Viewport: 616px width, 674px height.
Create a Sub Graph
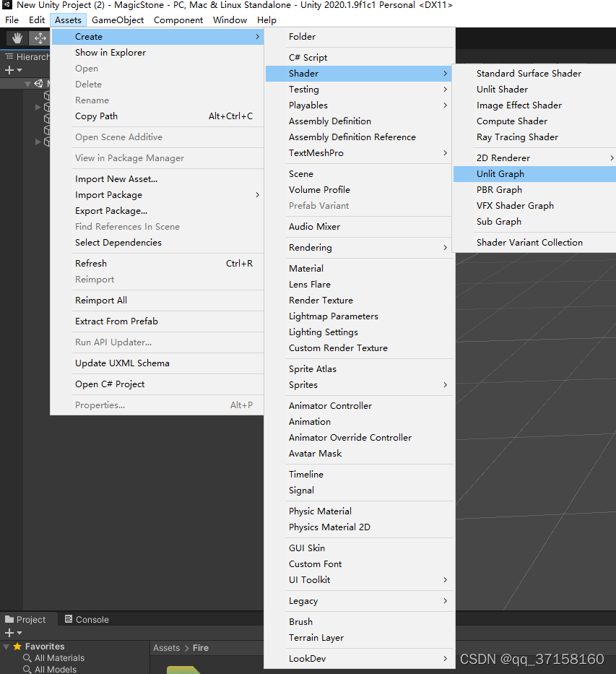click(535, 222)
